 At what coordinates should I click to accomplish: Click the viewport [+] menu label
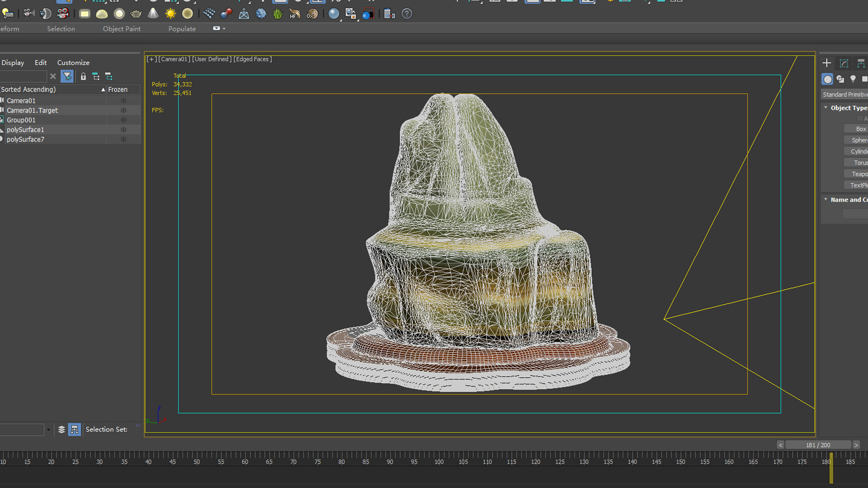click(x=152, y=59)
